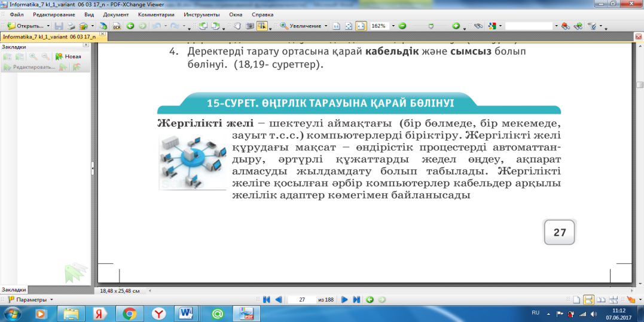
Task: Expand the search options funnel dropdown
Action: click(601, 26)
